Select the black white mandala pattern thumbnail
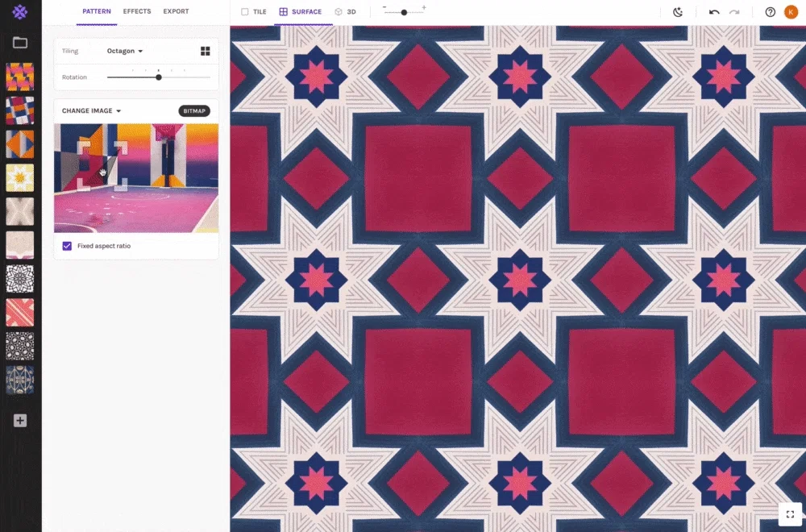Viewport: 806px width, 532px height. (x=20, y=279)
